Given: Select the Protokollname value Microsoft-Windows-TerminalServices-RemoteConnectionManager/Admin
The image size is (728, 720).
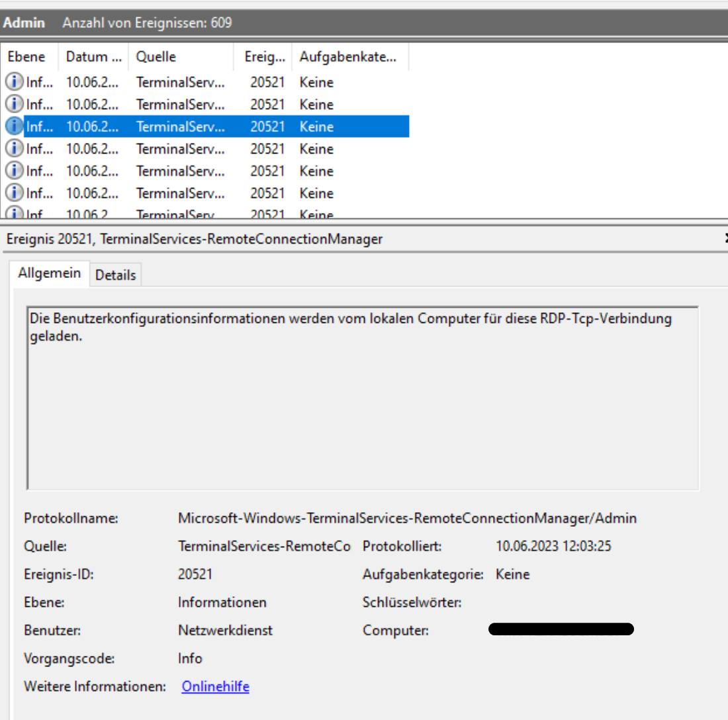Looking at the screenshot, I should point(407,518).
